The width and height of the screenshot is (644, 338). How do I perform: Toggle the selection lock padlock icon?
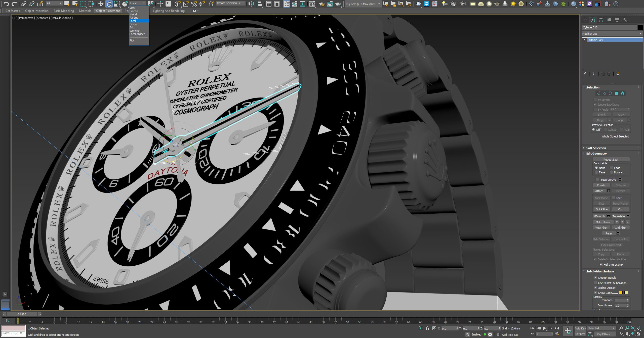point(427,328)
